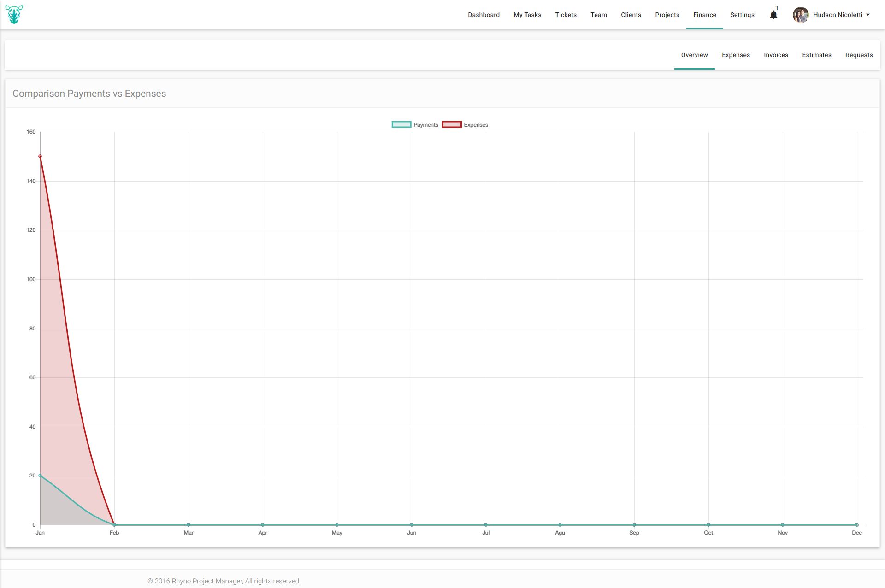The image size is (885, 588).
Task: Open the Clients section
Action: (x=631, y=15)
